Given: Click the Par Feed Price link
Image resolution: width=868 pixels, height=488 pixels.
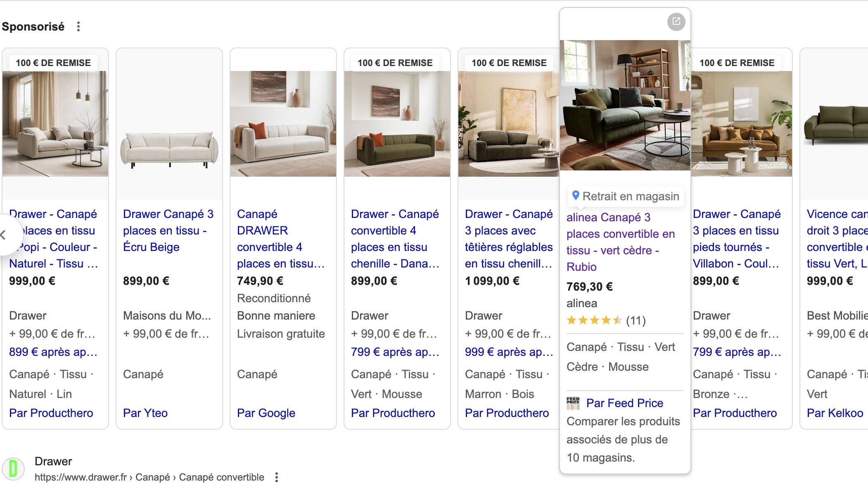Looking at the screenshot, I should click(624, 403).
